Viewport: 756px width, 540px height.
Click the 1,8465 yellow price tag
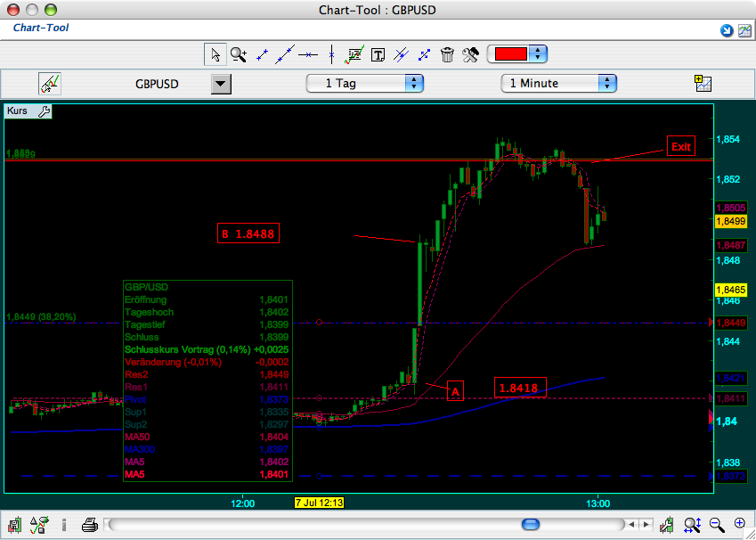tap(731, 290)
